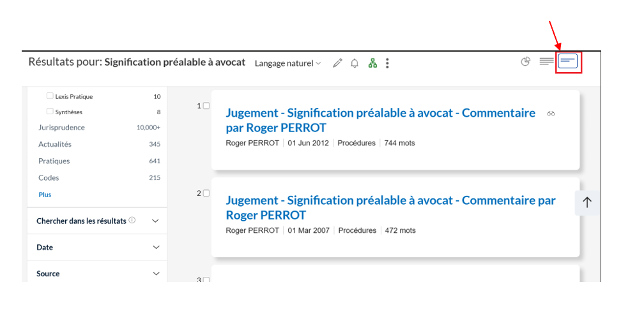Image resolution: width=644 pixels, height=326 pixels.
Task: Select the checkbox for result 1
Action: pyautogui.click(x=206, y=106)
